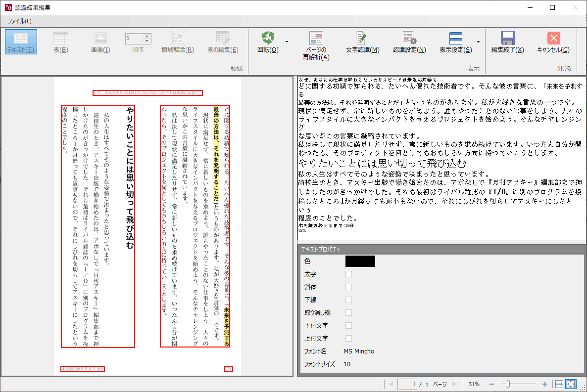587x392 pixels.
Task: Click the 回転(O) rotate icon
Action: click(x=268, y=38)
